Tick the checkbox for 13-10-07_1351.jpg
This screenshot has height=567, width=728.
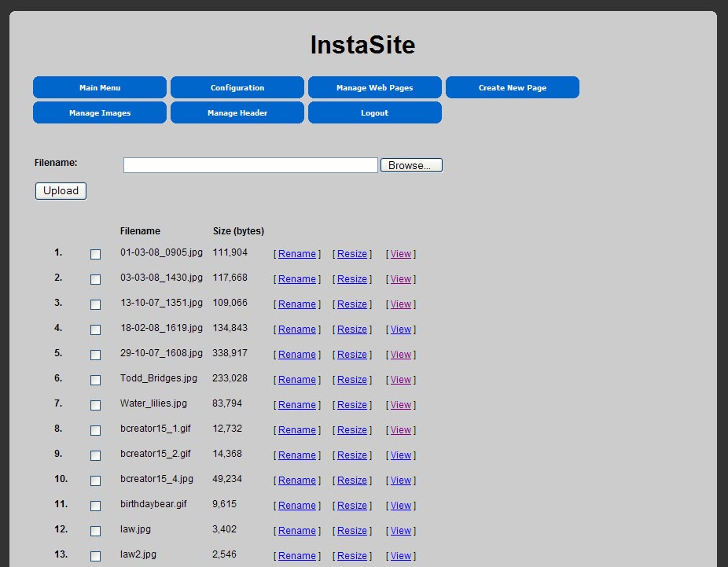click(x=95, y=304)
